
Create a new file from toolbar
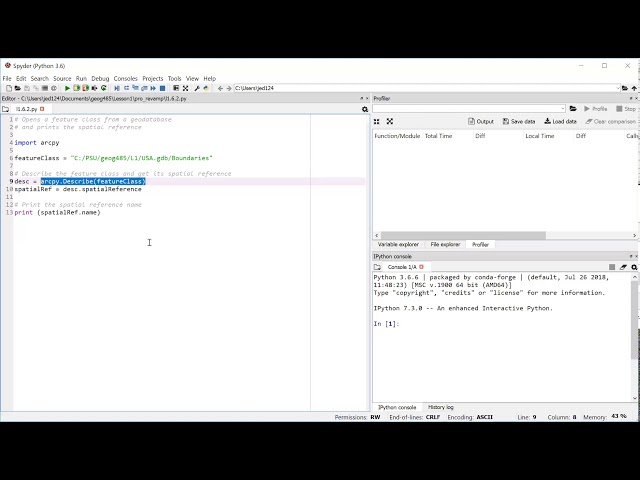[x=9, y=88]
